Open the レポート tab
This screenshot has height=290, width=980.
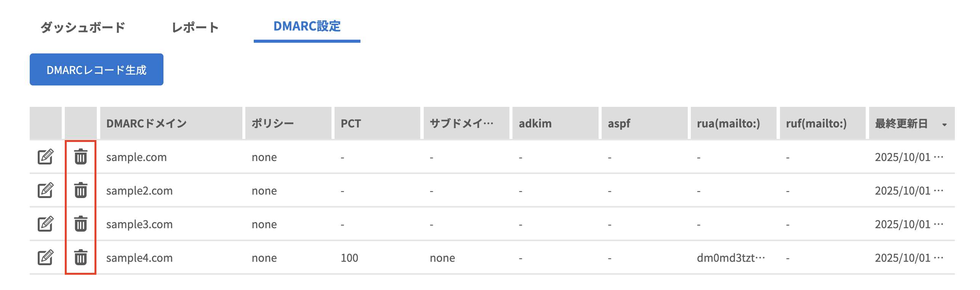195,27
